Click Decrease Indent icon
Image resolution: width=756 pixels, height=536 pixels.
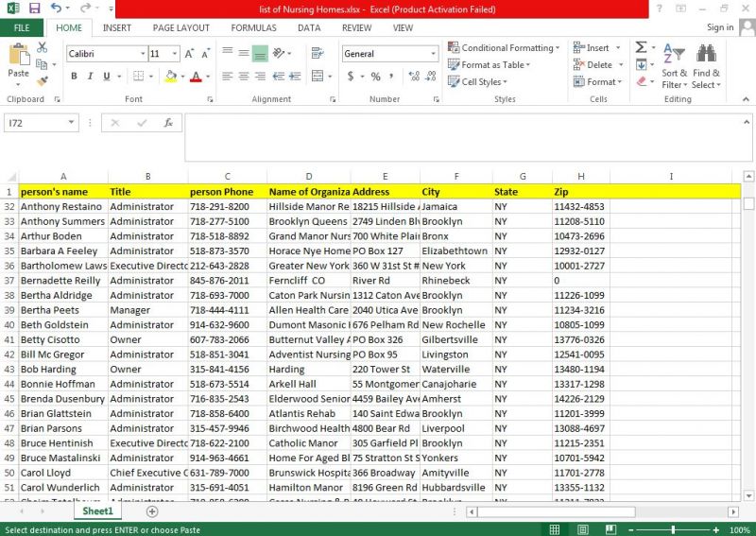[x=279, y=77]
